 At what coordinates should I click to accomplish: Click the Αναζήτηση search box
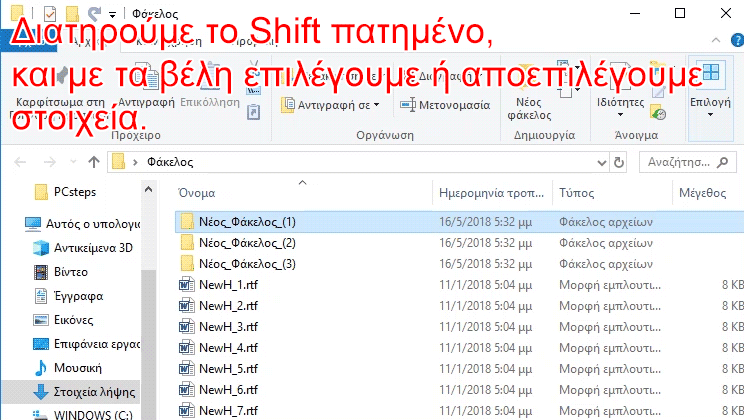tap(688, 162)
